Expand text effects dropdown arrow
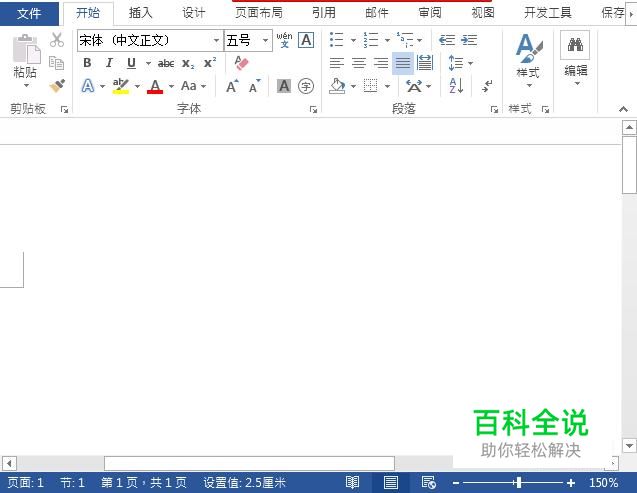 102,86
